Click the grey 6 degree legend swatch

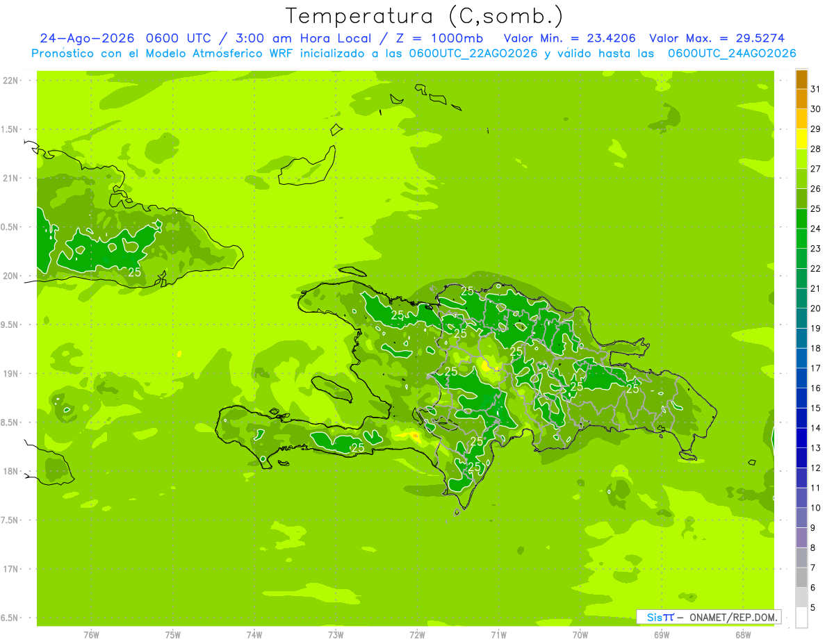pos(801,577)
